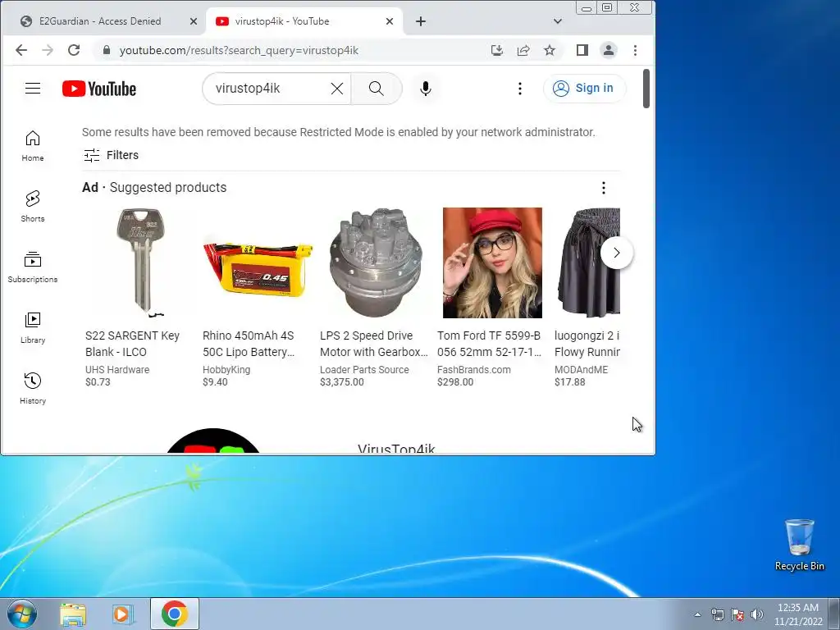The width and height of the screenshot is (840, 630).
Task: Open the Rhino 450mAh 4S battery link
Action: pos(249,344)
